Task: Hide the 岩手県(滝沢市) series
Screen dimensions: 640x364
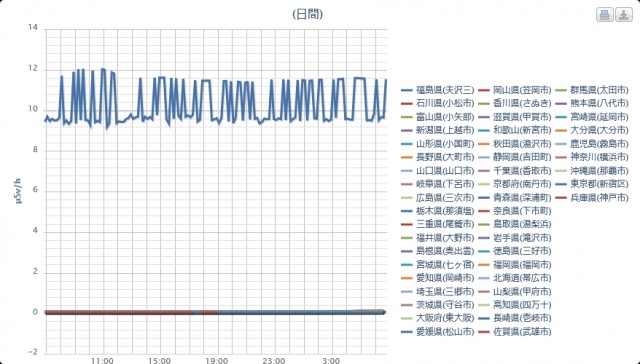Action: point(515,238)
